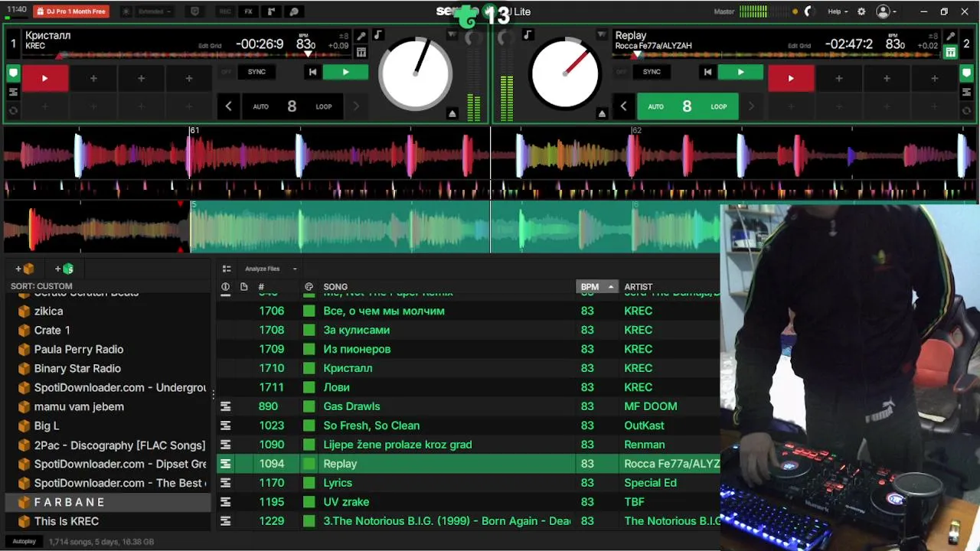Halve loop size on deck 2
The width and height of the screenshot is (980, 551).
click(x=623, y=106)
